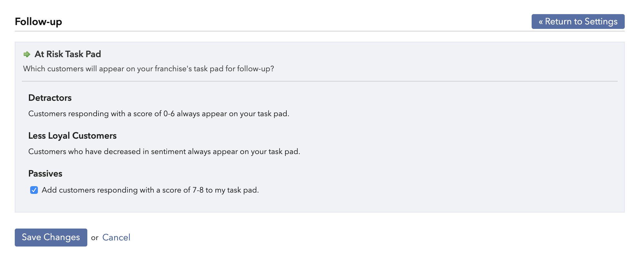Click the words 'task pad for follow-up?'
Image resolution: width=644 pixels, height=260 pixels.
234,69
